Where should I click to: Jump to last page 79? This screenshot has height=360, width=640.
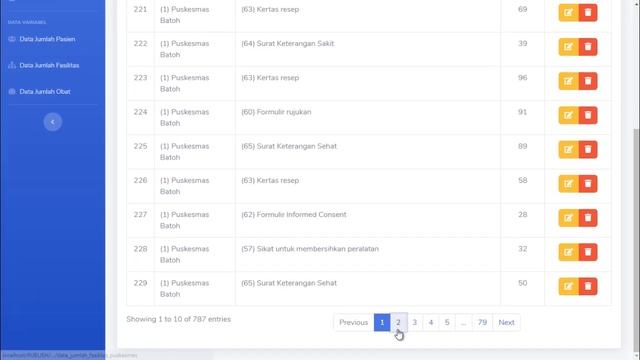[x=482, y=322]
